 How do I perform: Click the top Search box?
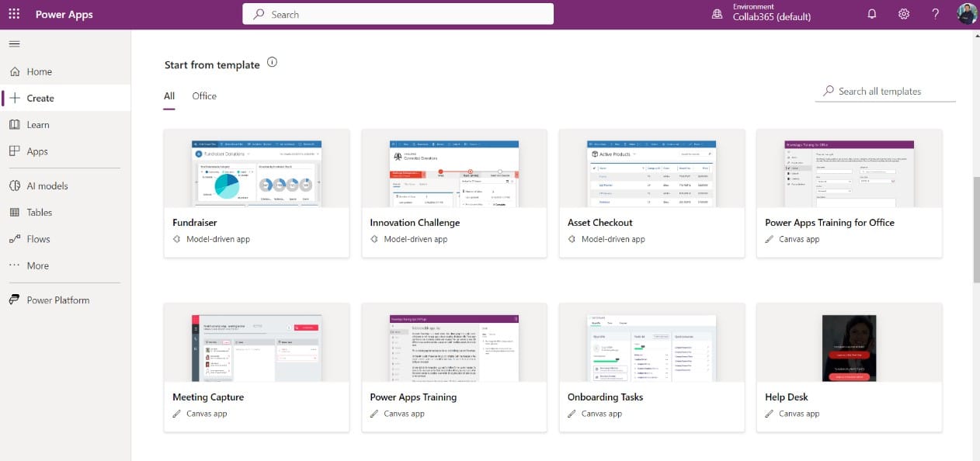click(x=398, y=14)
